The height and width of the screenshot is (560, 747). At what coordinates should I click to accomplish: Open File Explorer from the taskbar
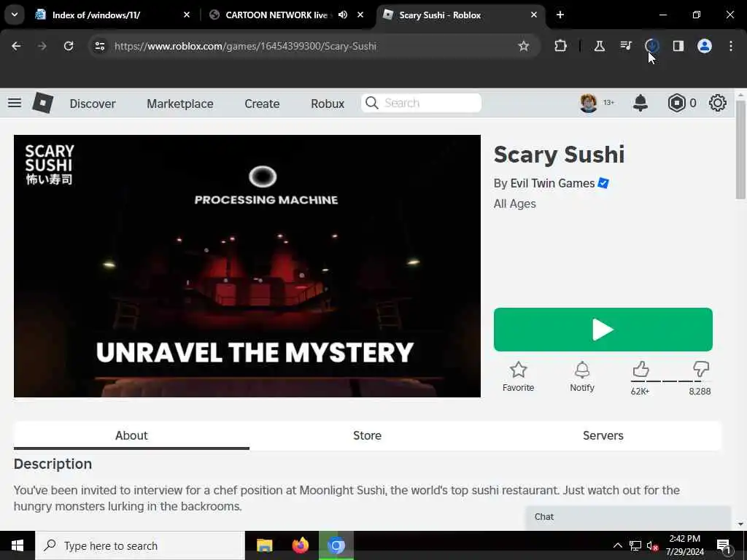tap(264, 545)
